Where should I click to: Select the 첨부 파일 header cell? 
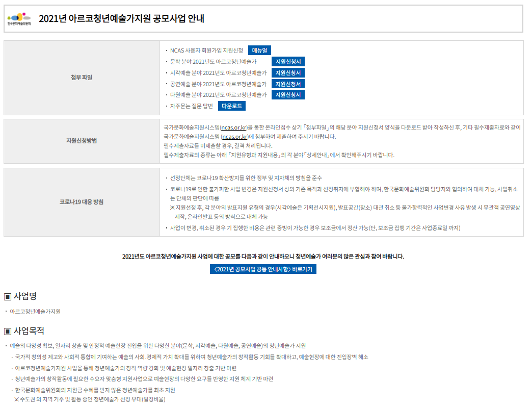pos(82,76)
